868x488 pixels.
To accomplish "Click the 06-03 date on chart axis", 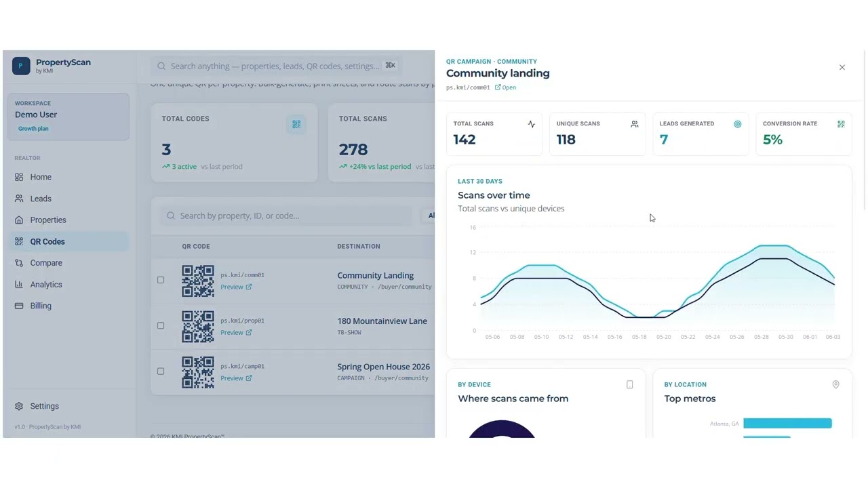I will (833, 337).
